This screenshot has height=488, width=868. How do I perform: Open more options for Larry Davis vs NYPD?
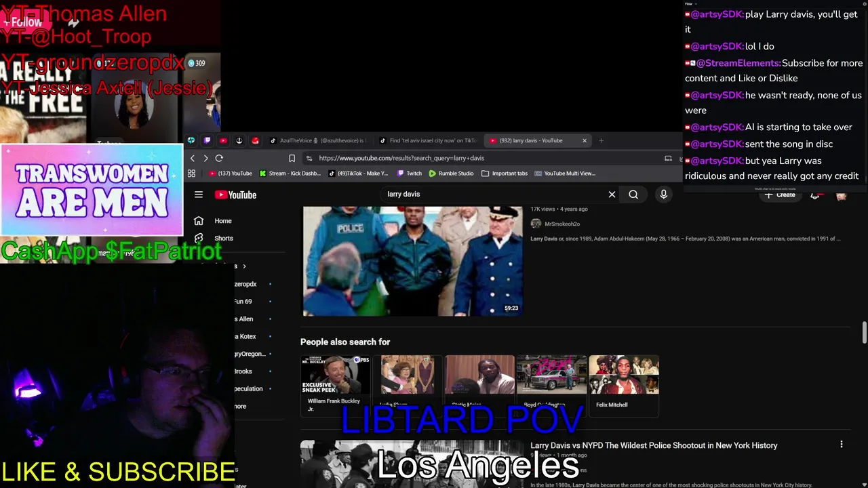[842, 445]
